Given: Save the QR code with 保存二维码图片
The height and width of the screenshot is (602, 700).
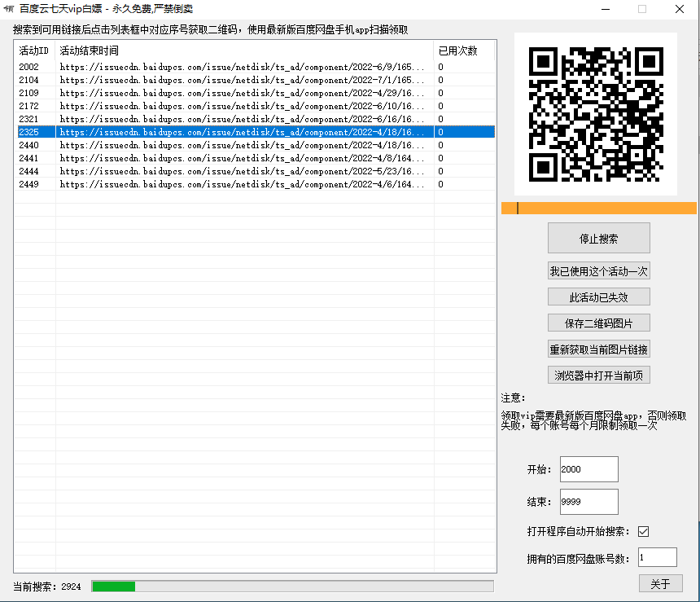Looking at the screenshot, I should click(x=598, y=323).
